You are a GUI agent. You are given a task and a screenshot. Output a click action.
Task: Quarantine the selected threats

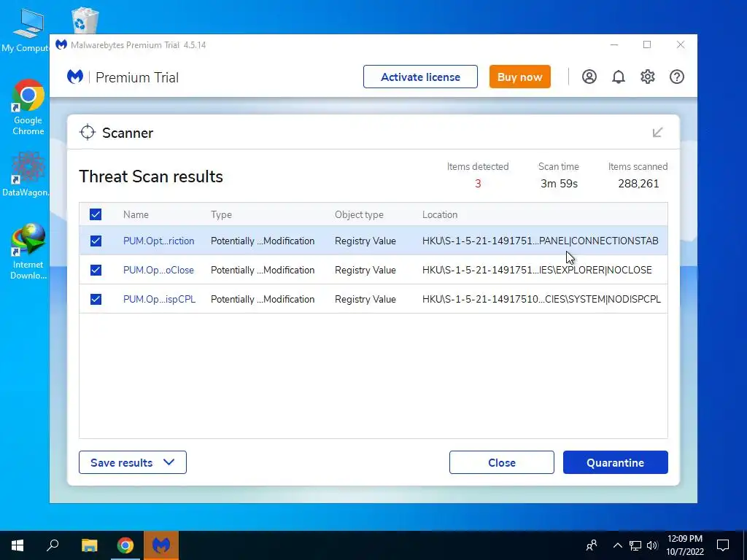click(x=616, y=462)
